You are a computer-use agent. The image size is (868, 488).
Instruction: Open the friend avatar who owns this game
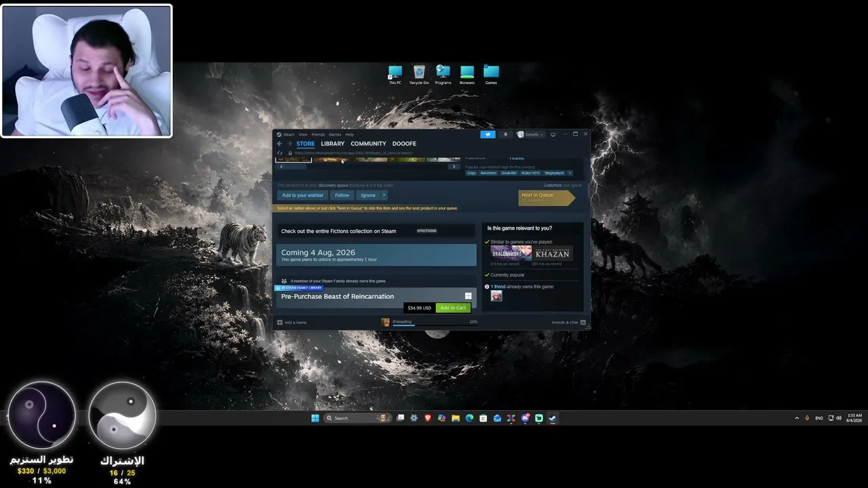[x=496, y=296]
